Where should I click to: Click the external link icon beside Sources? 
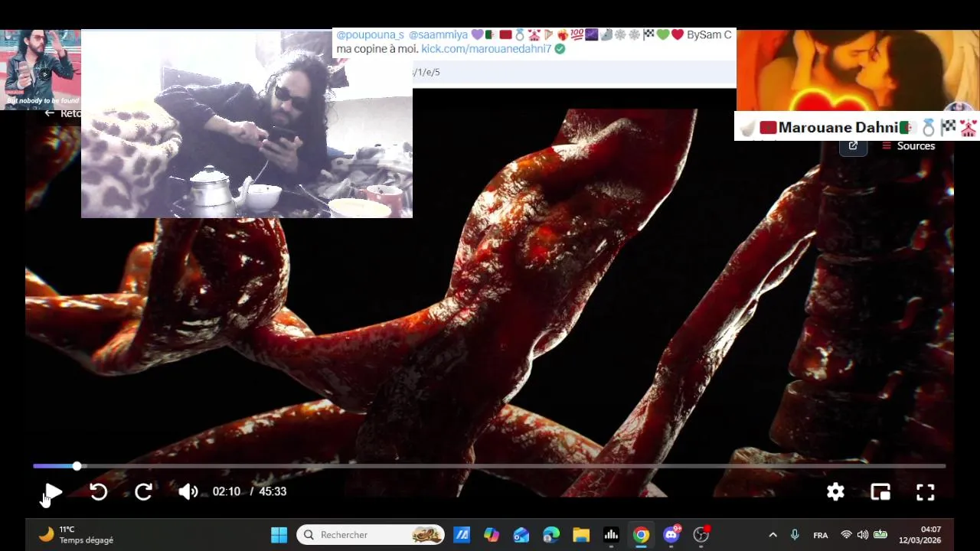point(853,145)
